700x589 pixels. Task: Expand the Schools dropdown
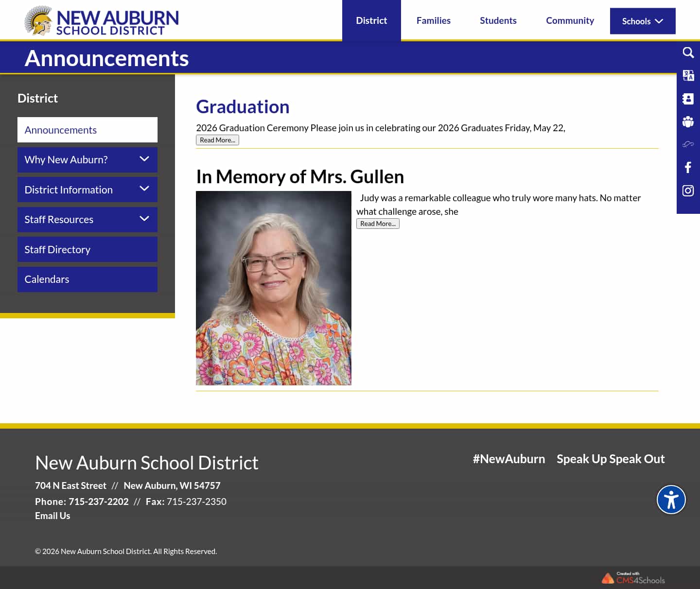coord(642,21)
